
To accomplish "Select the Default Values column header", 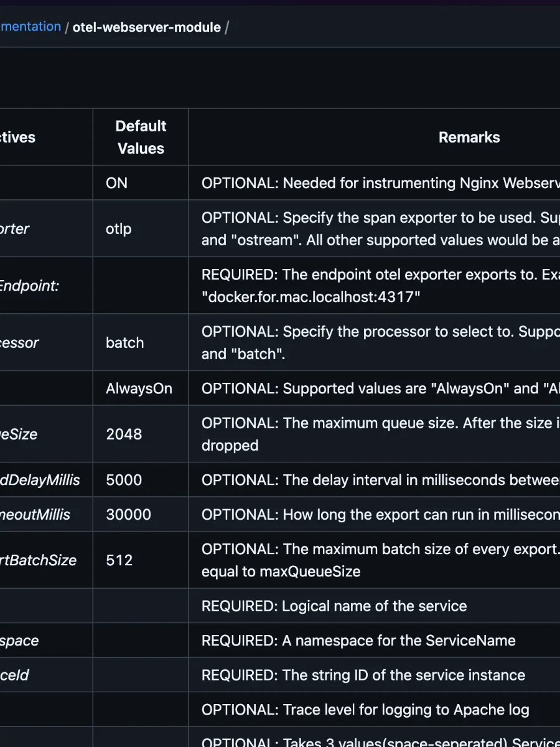I will tap(141, 137).
